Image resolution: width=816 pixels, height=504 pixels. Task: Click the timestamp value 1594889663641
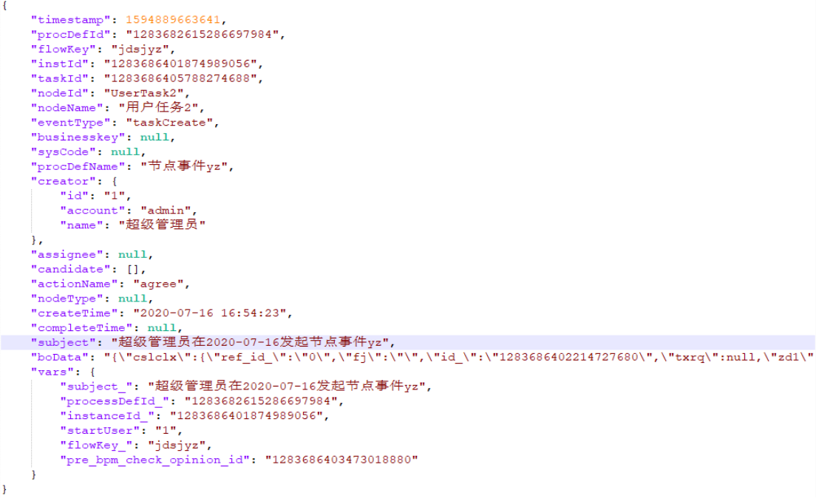173,20
